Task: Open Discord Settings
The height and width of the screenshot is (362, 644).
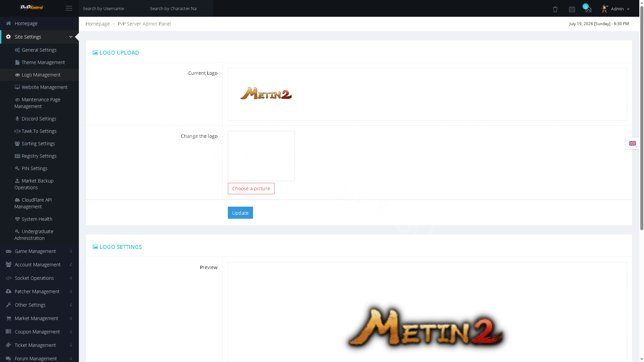Action: 39,119
